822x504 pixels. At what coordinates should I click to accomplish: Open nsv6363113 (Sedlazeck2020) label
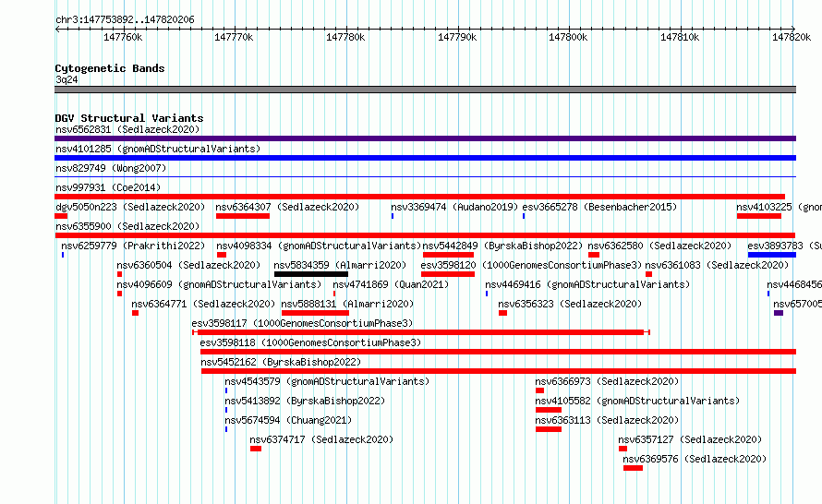(607, 420)
